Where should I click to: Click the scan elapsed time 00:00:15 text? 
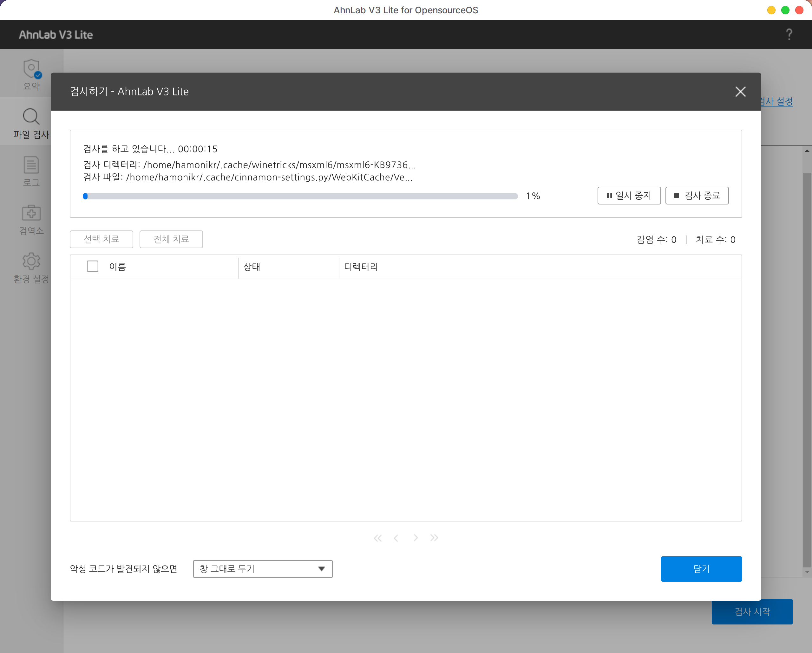coord(198,149)
